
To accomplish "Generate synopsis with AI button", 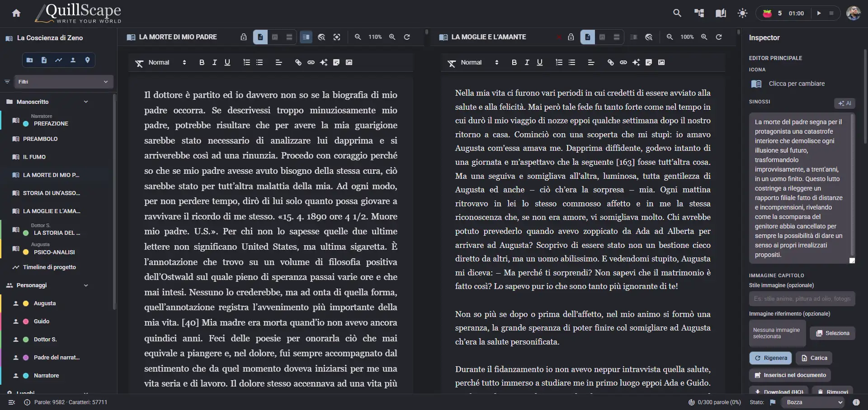I will pos(844,103).
